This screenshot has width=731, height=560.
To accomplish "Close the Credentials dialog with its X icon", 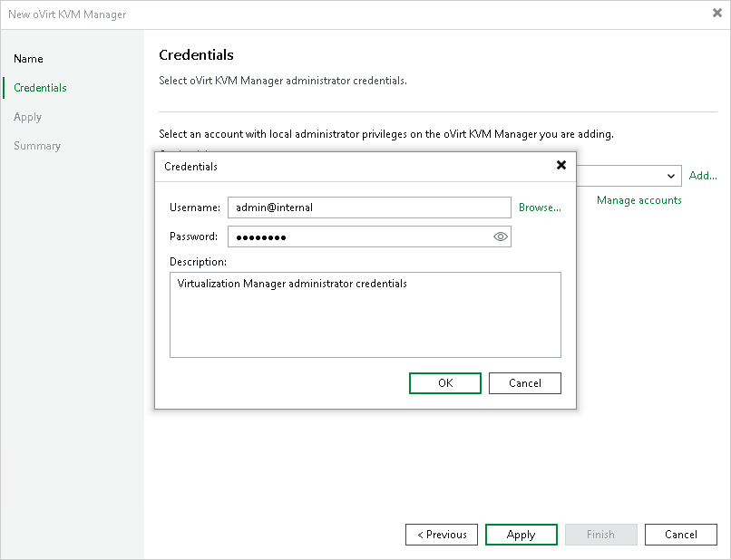I will click(561, 166).
